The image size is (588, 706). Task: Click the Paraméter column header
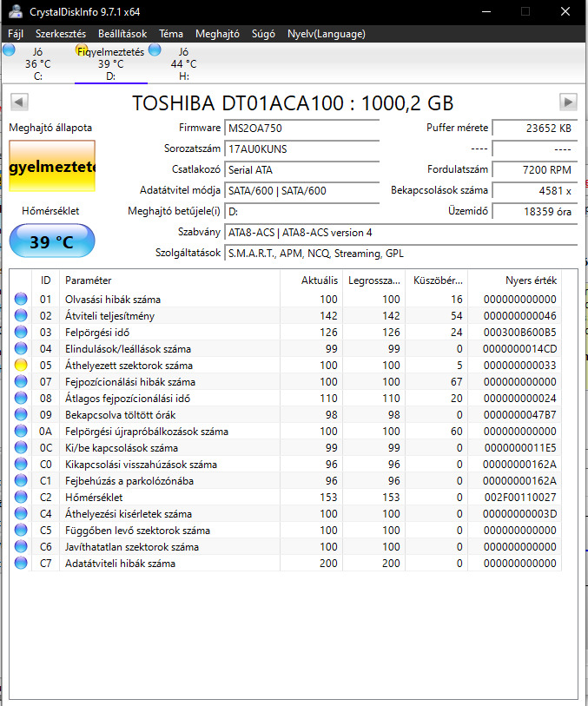coord(169,280)
